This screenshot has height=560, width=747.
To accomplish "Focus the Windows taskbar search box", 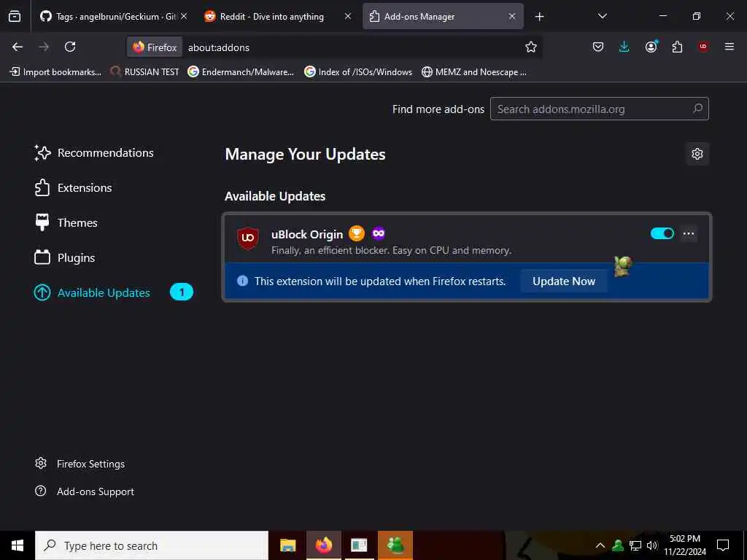I will (x=152, y=545).
